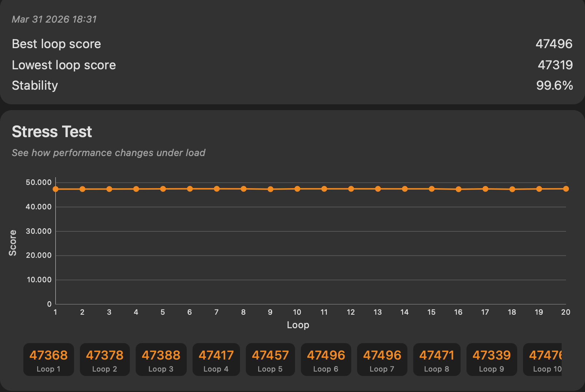585x392 pixels.
Task: Select the Loop 9 card showing 47339
Action: coord(491,360)
